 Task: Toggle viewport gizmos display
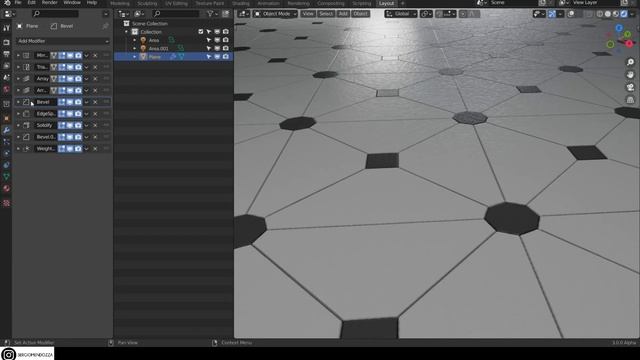[552, 14]
